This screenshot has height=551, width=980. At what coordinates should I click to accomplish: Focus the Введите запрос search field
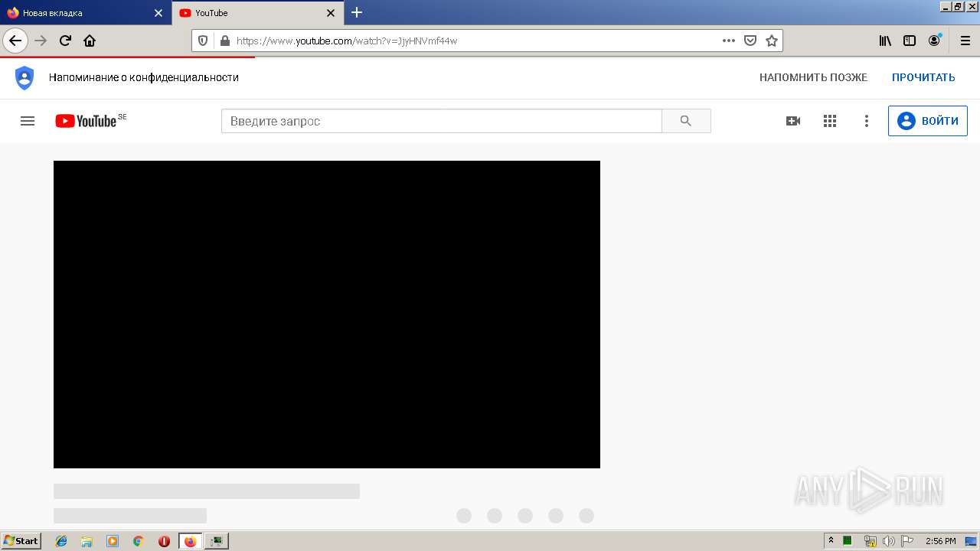click(442, 121)
